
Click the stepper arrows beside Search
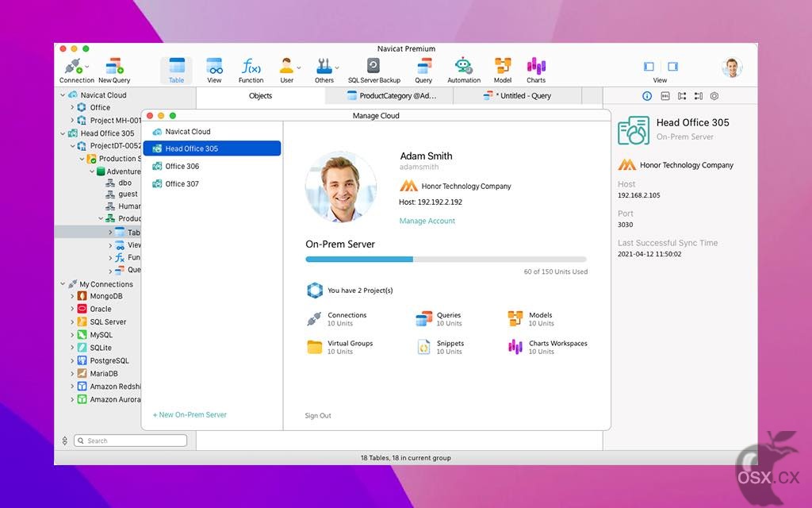[x=65, y=441]
